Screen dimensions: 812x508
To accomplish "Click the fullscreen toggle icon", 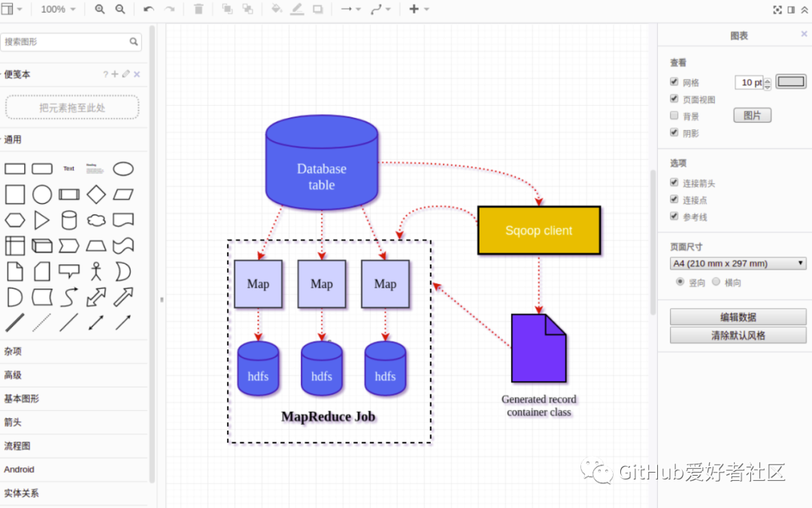I will (777, 9).
